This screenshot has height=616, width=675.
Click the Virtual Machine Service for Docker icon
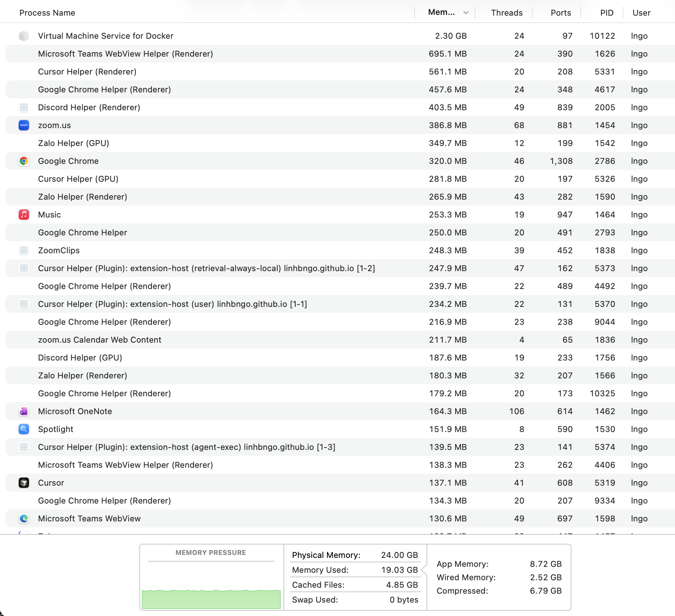(24, 36)
